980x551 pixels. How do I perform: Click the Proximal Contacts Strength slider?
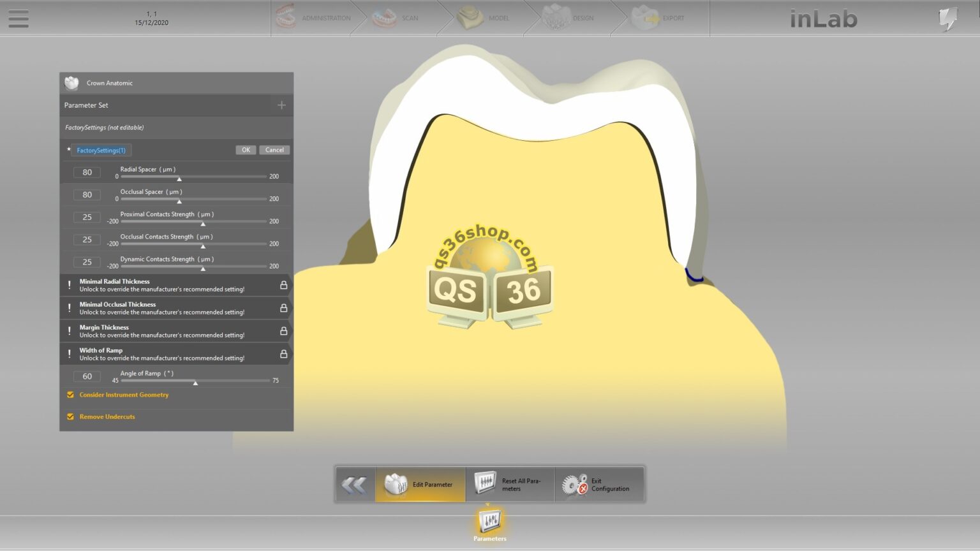click(x=193, y=221)
